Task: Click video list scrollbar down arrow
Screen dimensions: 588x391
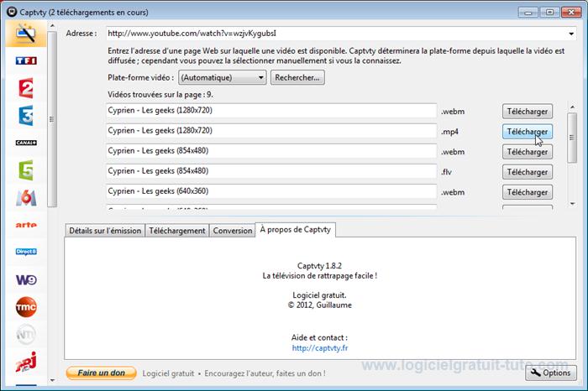Action: [x=572, y=204]
